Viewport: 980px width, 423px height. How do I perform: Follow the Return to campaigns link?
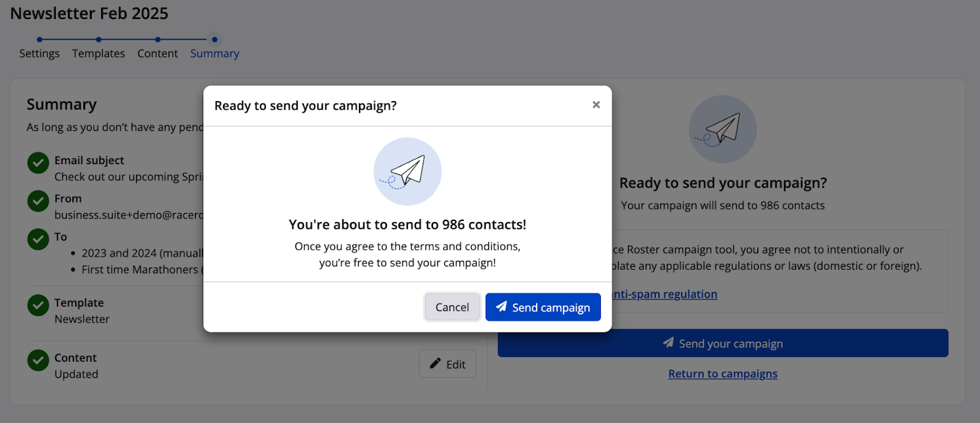723,374
